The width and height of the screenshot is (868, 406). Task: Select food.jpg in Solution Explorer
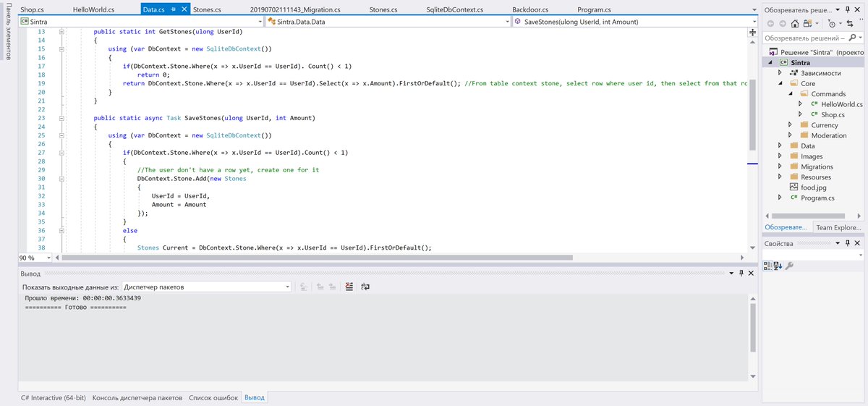coord(813,187)
